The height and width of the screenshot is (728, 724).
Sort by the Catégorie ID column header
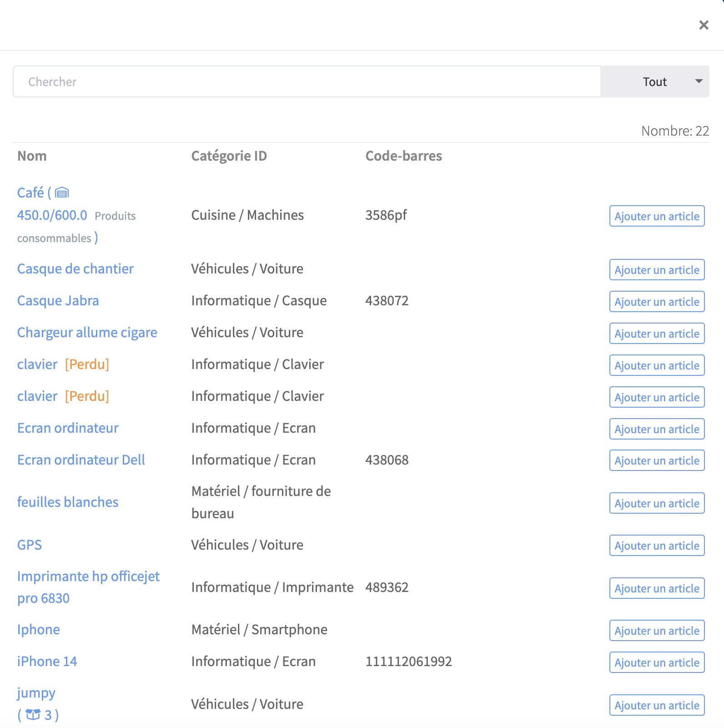(x=229, y=156)
